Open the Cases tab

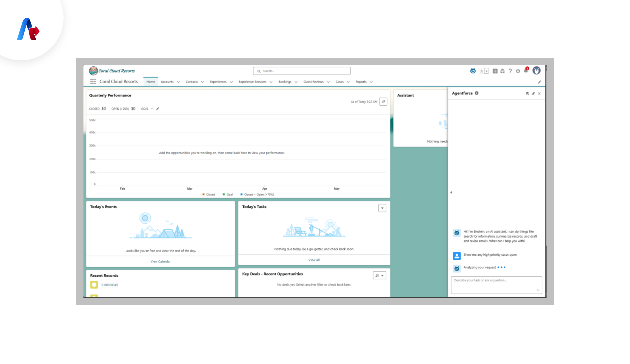click(339, 82)
